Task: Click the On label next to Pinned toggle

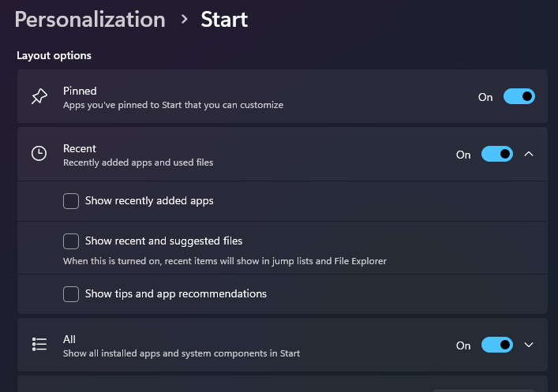Action: (x=485, y=97)
